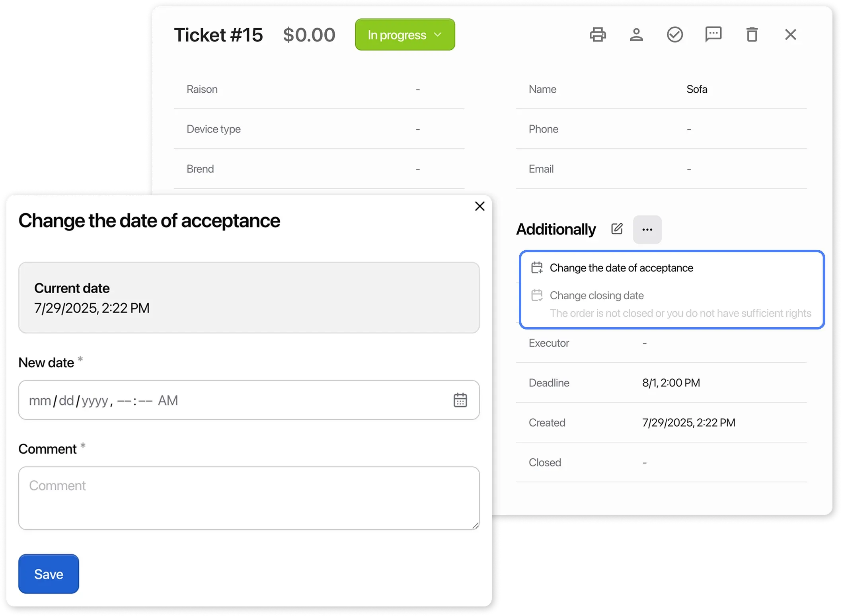Click the Current date info box
The width and height of the screenshot is (842, 616).
pyautogui.click(x=249, y=297)
